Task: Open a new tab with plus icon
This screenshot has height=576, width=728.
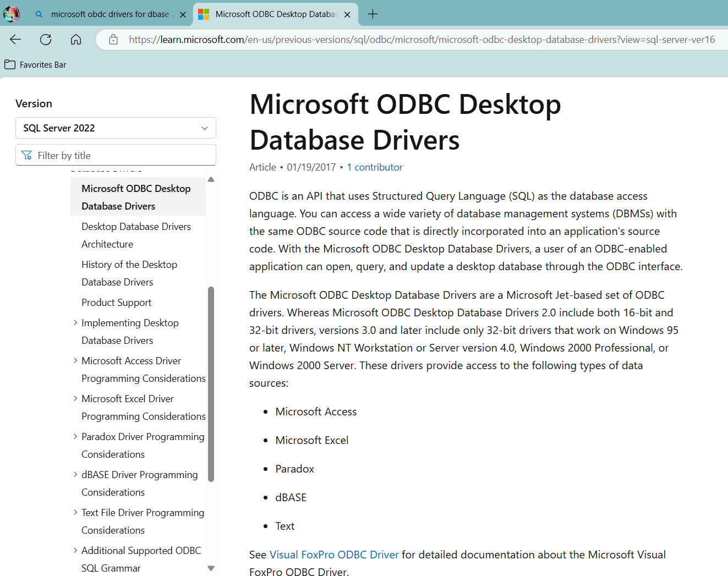Action: point(373,14)
